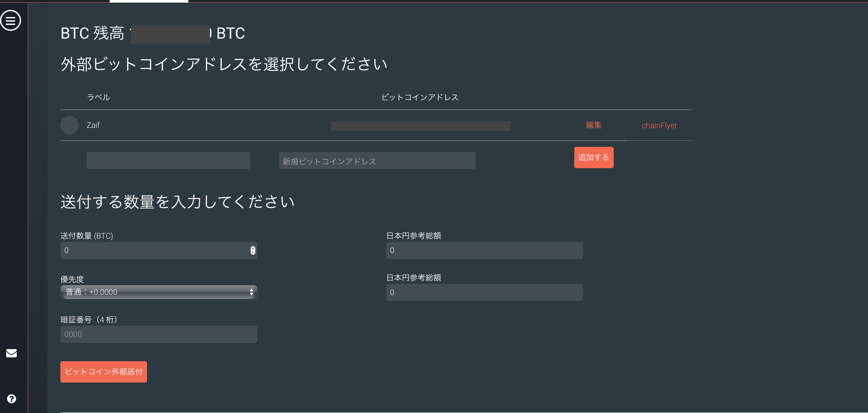Open help via the question mark icon
Viewport: 868px width, 413px height.
point(11,399)
